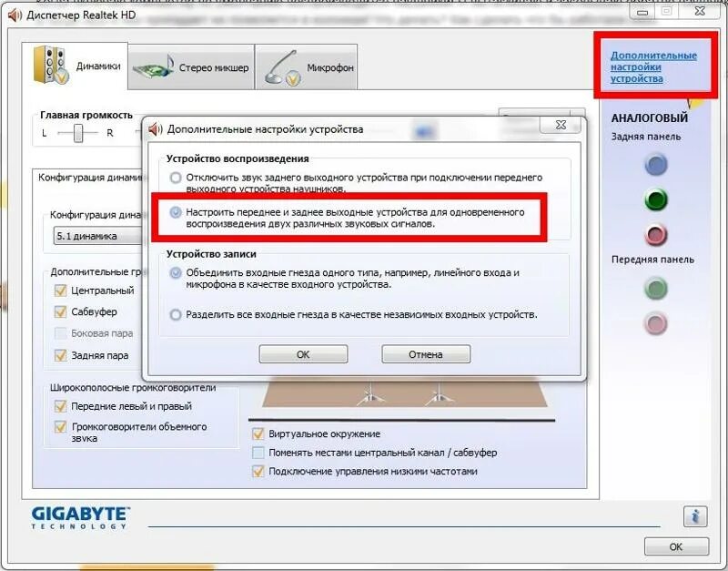Click the Устройство записи group label

coord(211,254)
